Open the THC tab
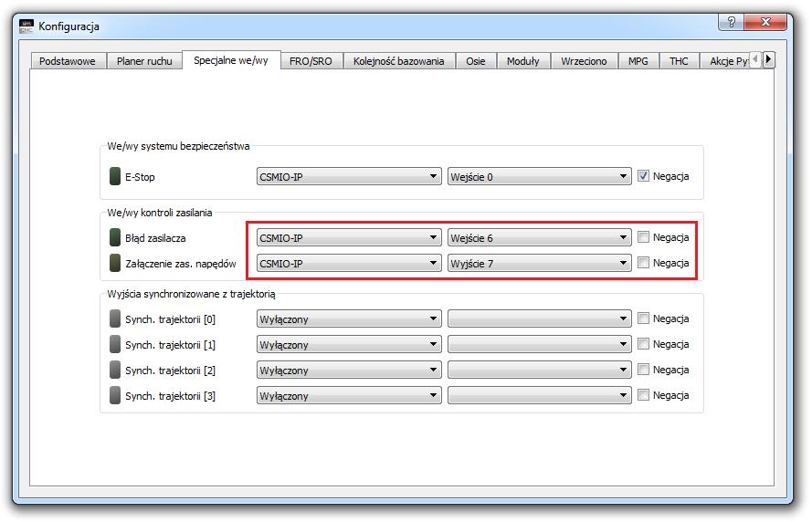Screen dimensions: 812x522 [x=679, y=61]
